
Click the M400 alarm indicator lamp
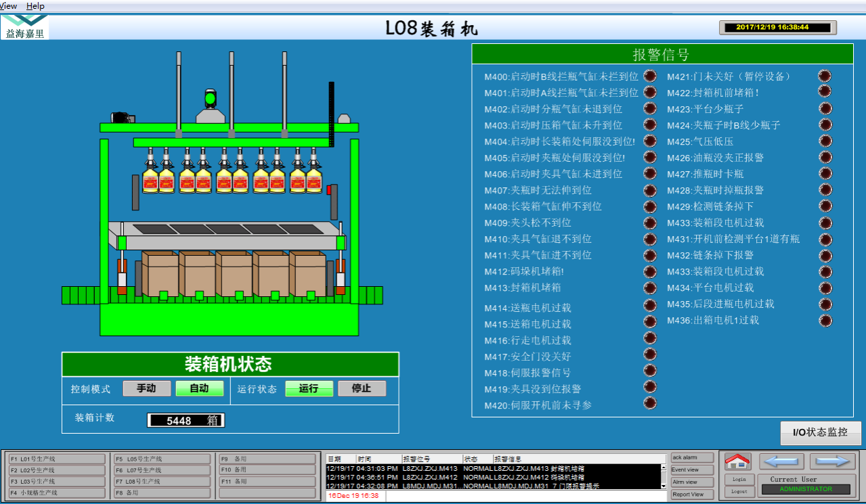(650, 76)
